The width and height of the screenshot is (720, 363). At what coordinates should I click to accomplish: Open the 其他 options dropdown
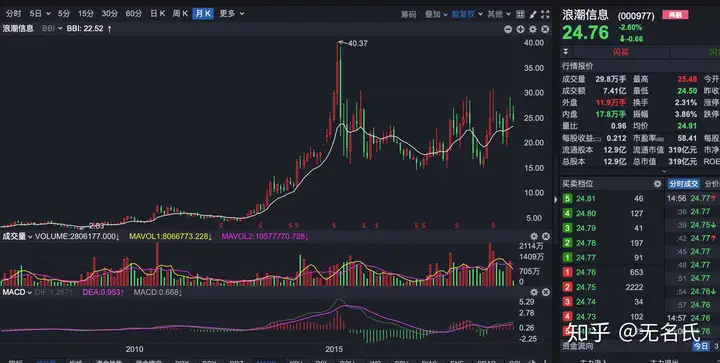pyautogui.click(x=499, y=14)
